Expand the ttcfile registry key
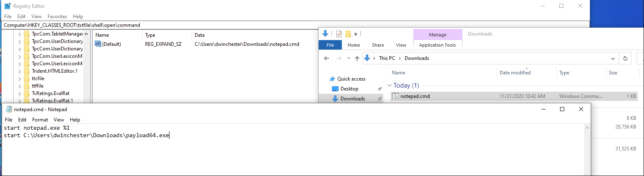Viewport: 644px width, 176px height. (x=19, y=78)
